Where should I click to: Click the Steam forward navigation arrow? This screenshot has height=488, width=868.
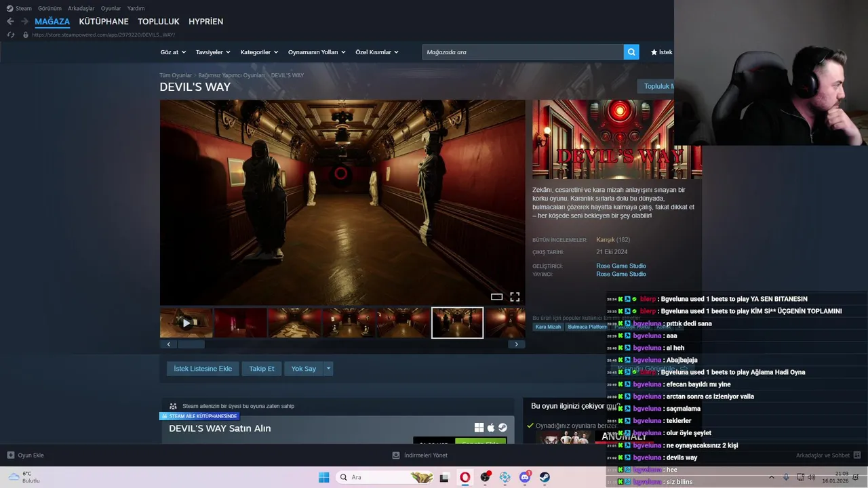(x=24, y=22)
